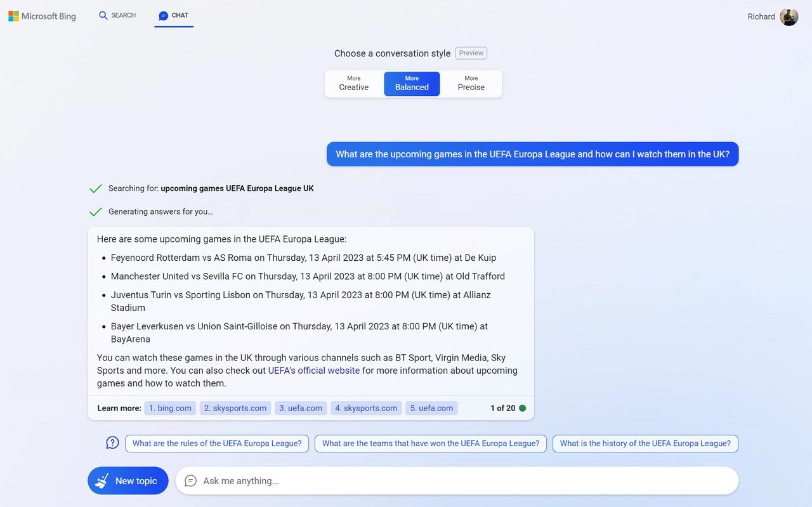This screenshot has width=812, height=507.
Task: Ask about rules of UEFA Europa League
Action: (x=217, y=444)
